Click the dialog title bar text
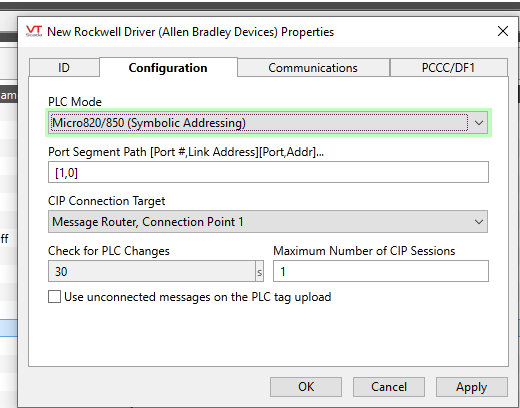The width and height of the screenshot is (520, 408). [x=190, y=32]
